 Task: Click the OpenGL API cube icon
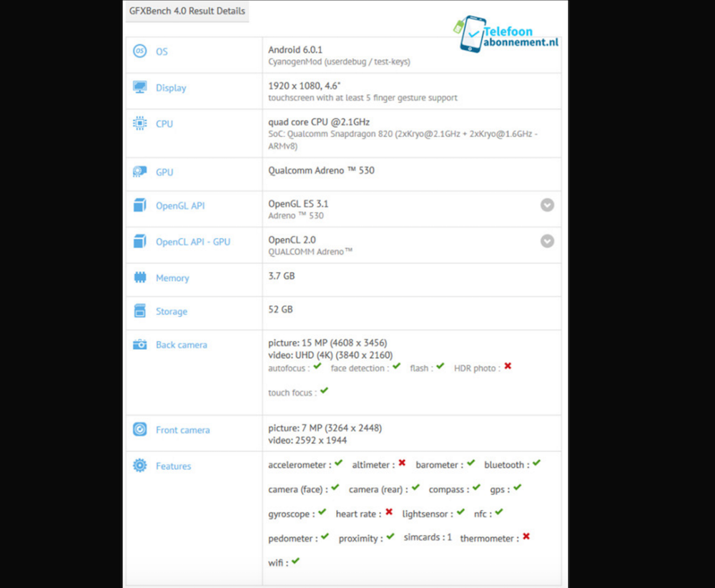[x=140, y=205]
